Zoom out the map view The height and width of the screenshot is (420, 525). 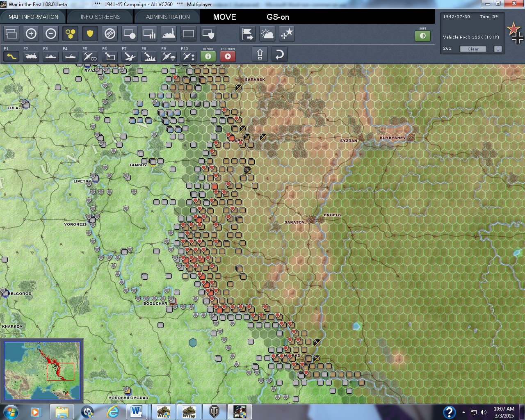51,34
